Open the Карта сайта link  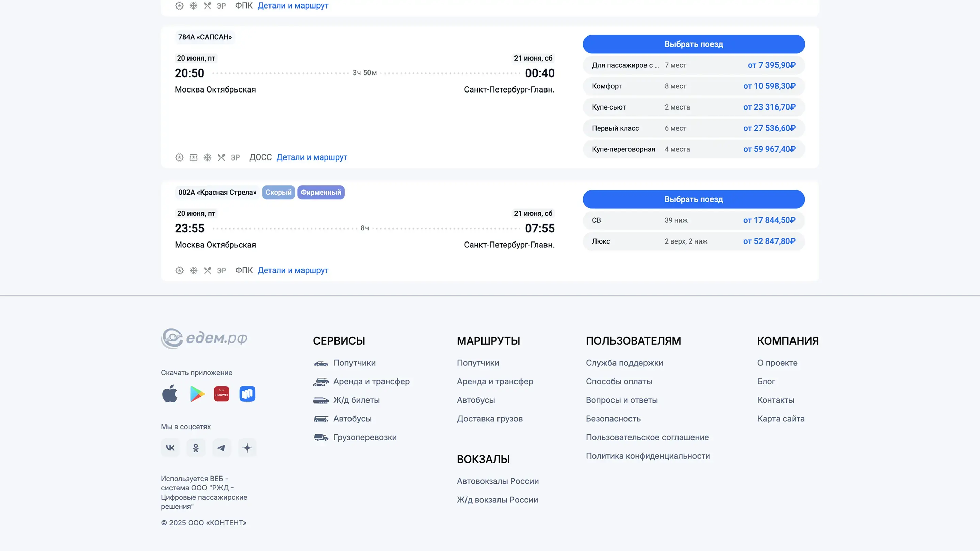pyautogui.click(x=780, y=419)
